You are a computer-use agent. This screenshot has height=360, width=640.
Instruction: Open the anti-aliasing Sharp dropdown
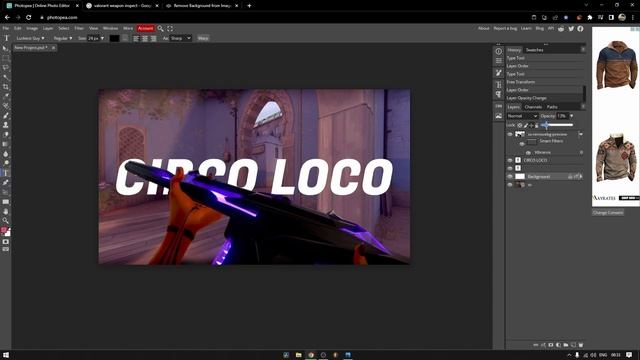click(180, 38)
